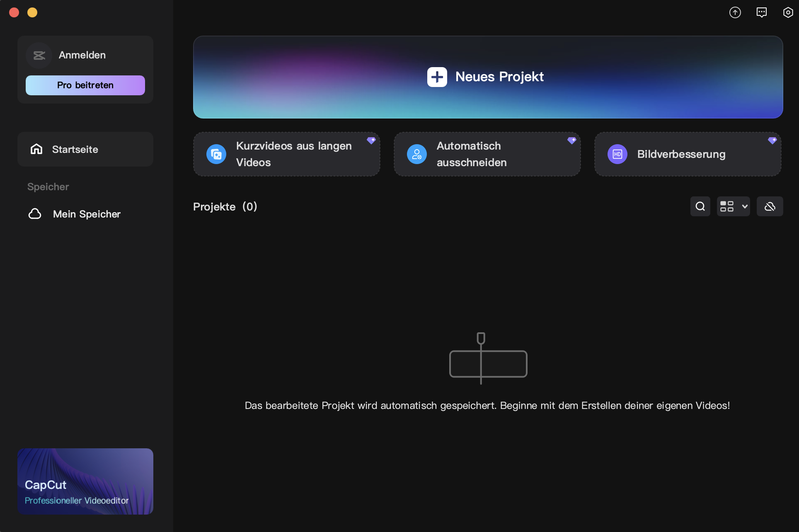Screen dimensions: 799x532
Task: Click the Projekte (0) heading
Action: click(225, 206)
